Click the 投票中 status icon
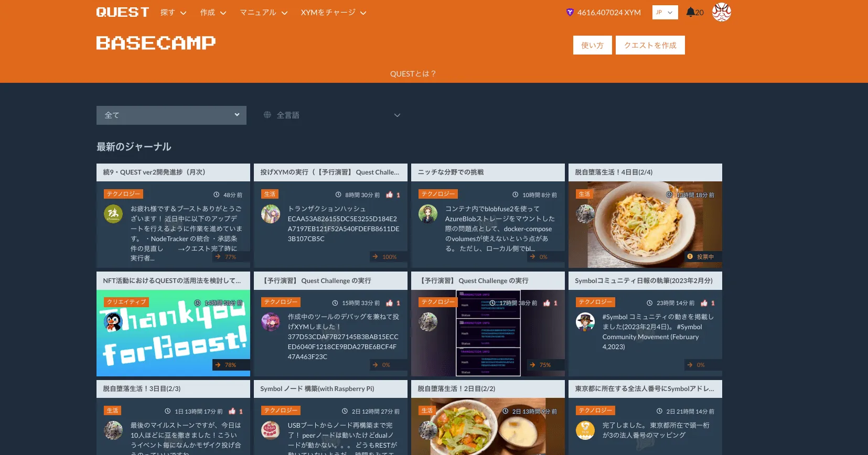The image size is (868, 455). tap(690, 257)
